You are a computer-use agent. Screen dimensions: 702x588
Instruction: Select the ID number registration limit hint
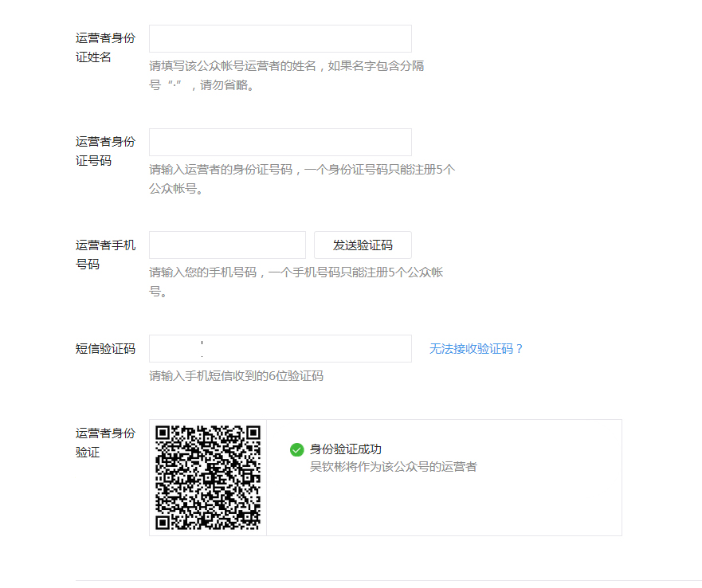pos(302,179)
